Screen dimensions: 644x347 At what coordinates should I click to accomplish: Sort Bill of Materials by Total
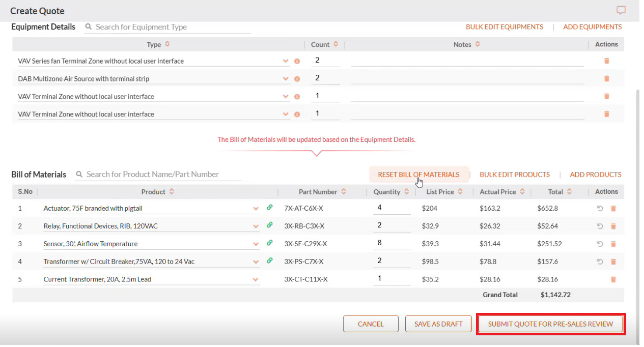pos(569,192)
